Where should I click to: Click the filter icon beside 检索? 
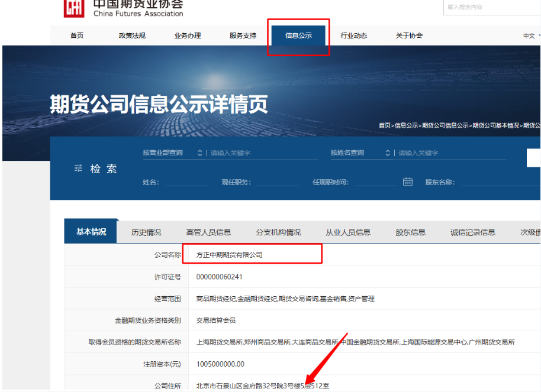click(x=78, y=169)
